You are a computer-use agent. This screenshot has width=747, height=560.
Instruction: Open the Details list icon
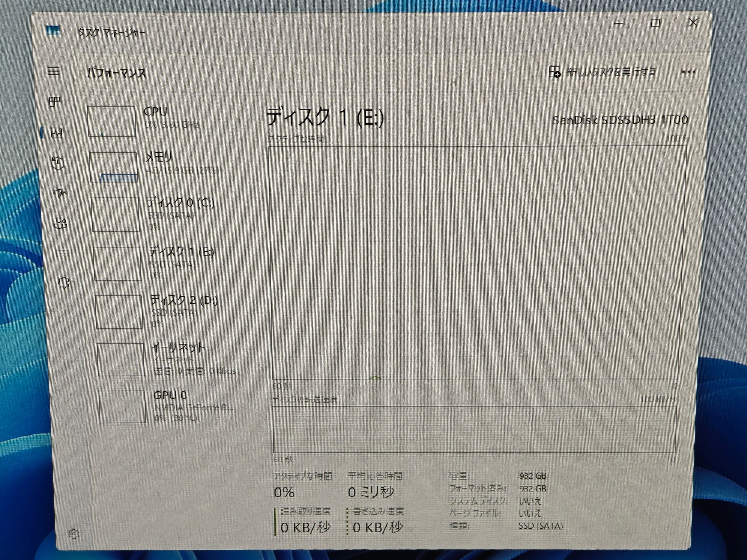62,253
